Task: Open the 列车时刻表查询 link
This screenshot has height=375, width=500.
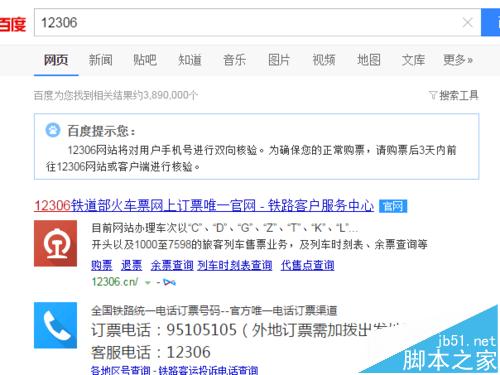Action: click(235, 265)
